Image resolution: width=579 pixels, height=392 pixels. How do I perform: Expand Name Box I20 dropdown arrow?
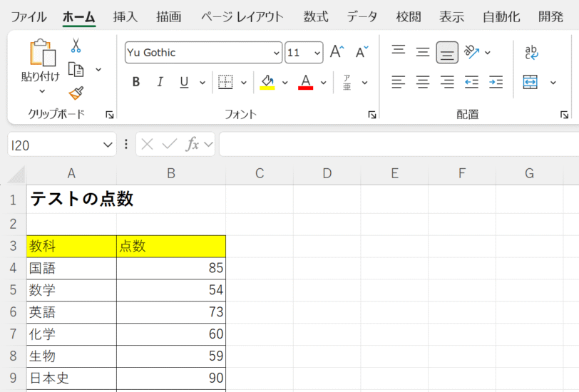point(108,145)
